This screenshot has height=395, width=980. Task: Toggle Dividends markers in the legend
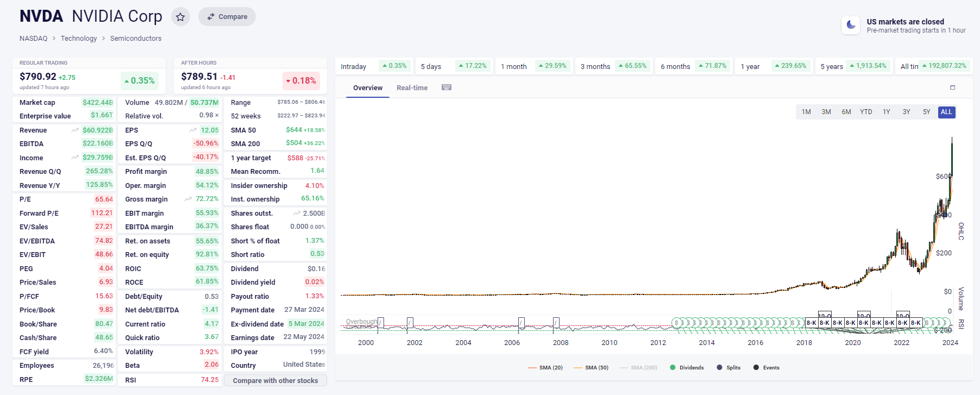coord(687,368)
